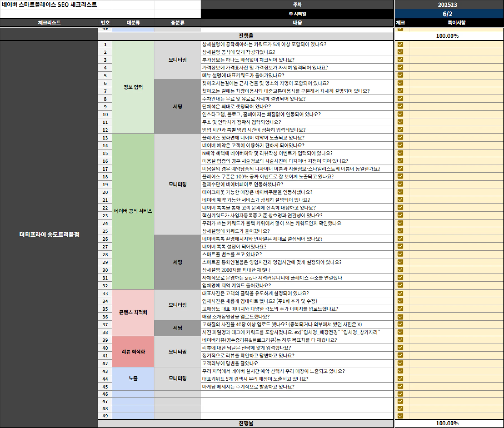This screenshot has height=428, width=504.
Task: Toggle the row 39 네이버리뷰 checkbox
Action: pos(400,340)
